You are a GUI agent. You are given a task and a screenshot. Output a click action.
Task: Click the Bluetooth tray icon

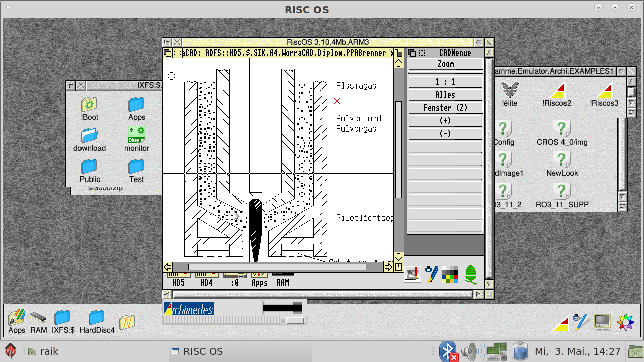tap(448, 351)
